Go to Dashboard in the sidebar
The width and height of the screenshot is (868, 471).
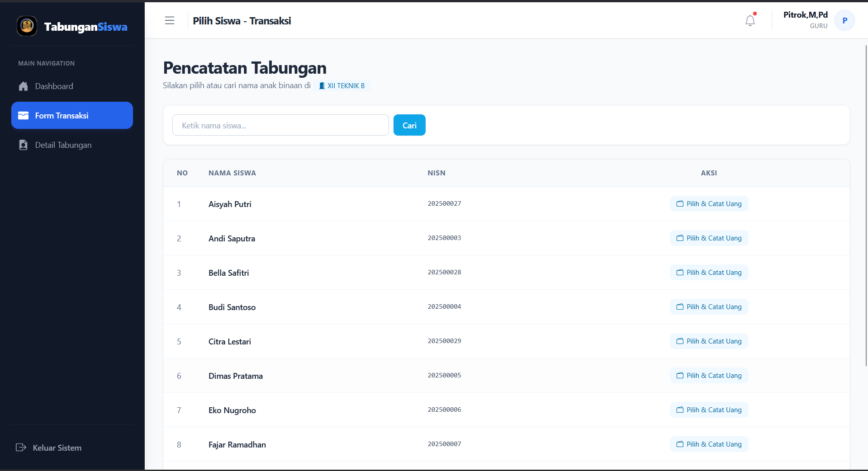tap(72, 86)
